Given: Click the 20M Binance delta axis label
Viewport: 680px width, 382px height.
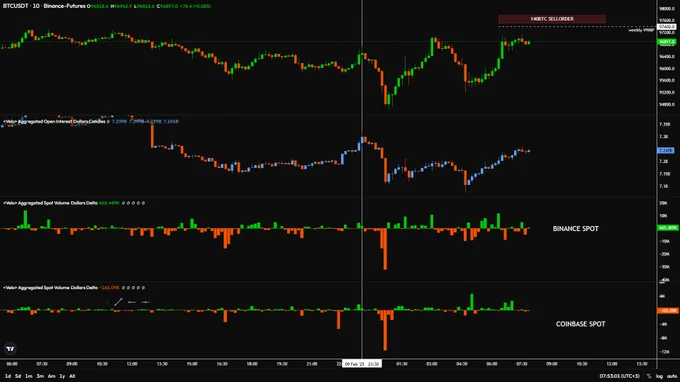Looking at the screenshot, I should click(x=663, y=203).
